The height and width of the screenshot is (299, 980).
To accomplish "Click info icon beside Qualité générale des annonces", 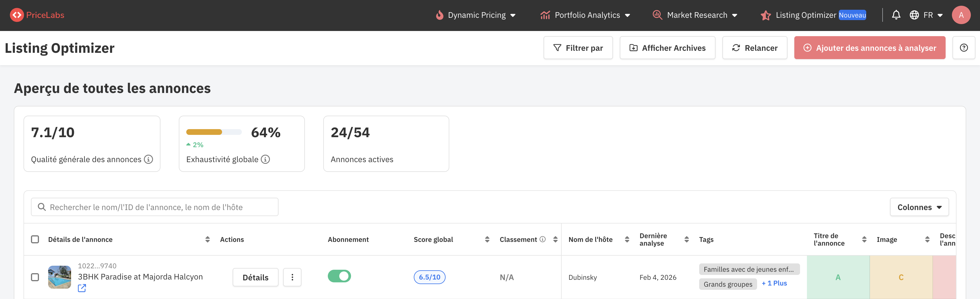I will click(148, 159).
